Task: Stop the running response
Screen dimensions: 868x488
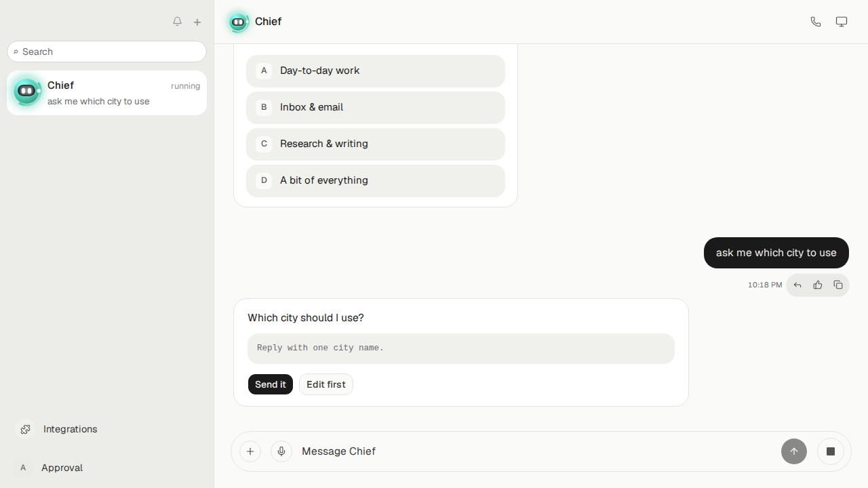Action: (831, 451)
